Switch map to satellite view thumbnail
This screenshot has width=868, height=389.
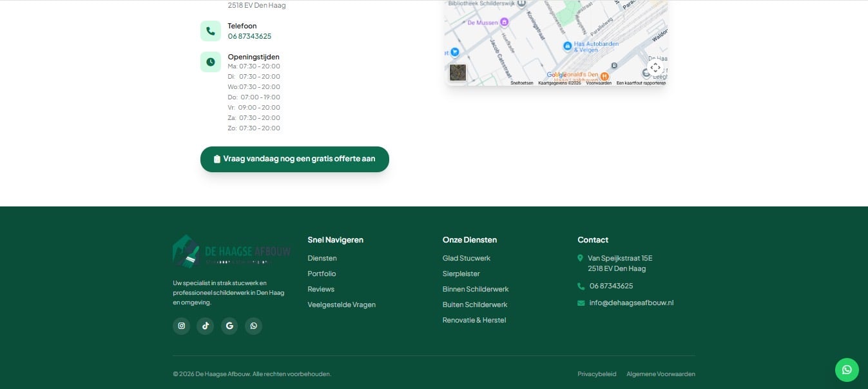click(x=458, y=72)
